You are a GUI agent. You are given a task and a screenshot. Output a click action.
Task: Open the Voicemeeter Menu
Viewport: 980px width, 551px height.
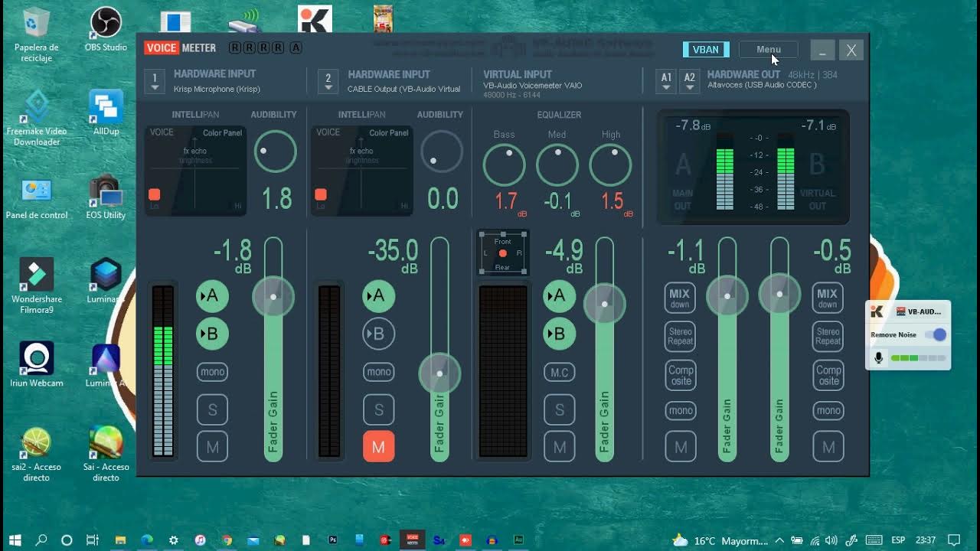tap(769, 50)
